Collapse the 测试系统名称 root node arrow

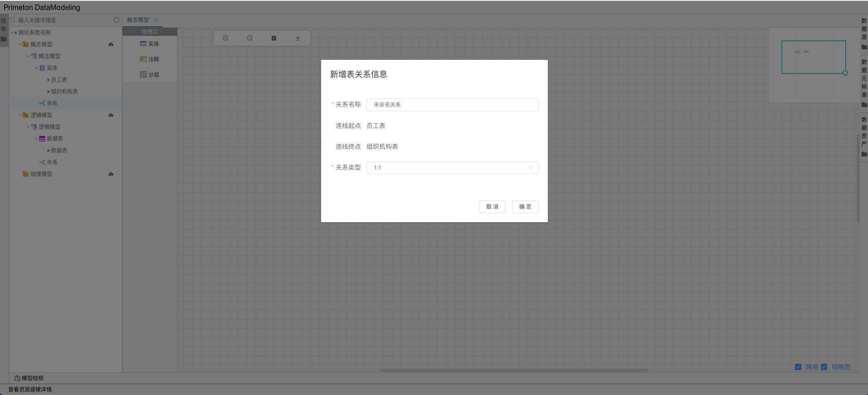[x=12, y=33]
